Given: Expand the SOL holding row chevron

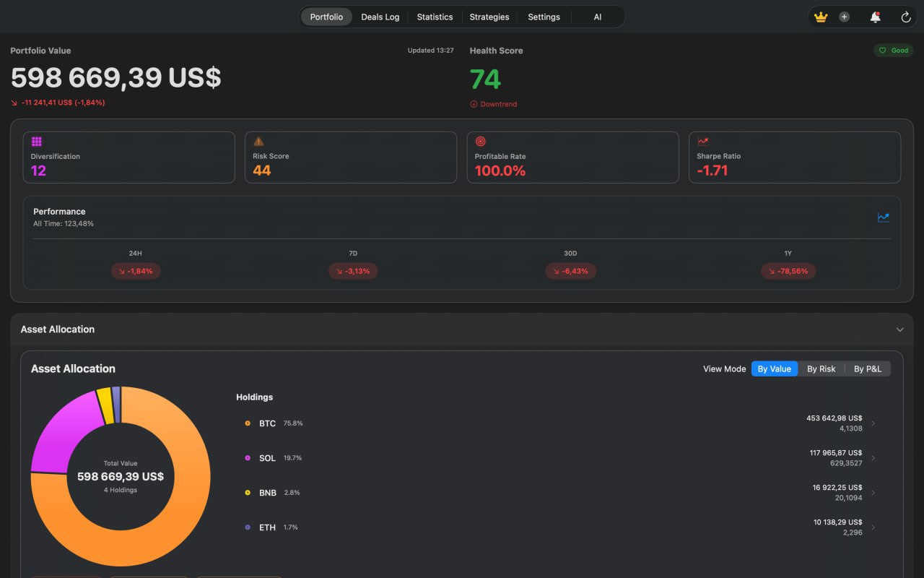Looking at the screenshot, I should pos(873,458).
